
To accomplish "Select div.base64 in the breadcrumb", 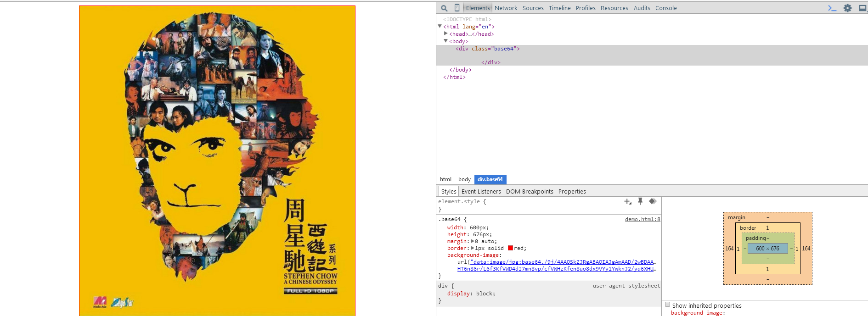I will tap(490, 179).
